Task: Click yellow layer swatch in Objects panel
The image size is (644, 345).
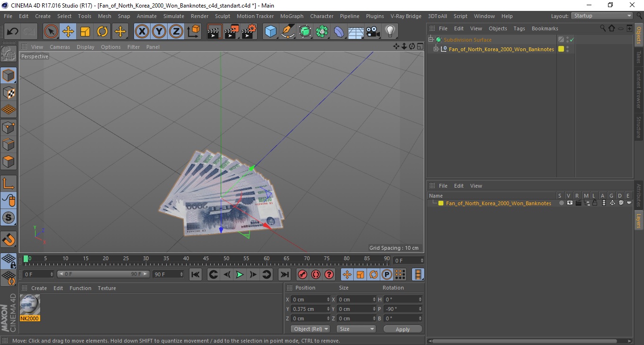Action: click(x=561, y=49)
